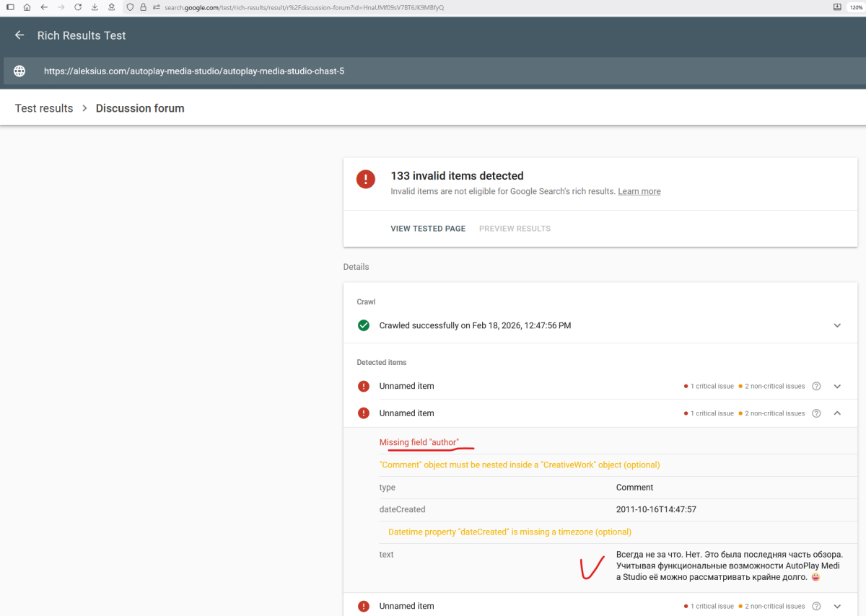Open the browser downloads icon
This screenshot has height=616, width=866.
pyautogui.click(x=94, y=7)
